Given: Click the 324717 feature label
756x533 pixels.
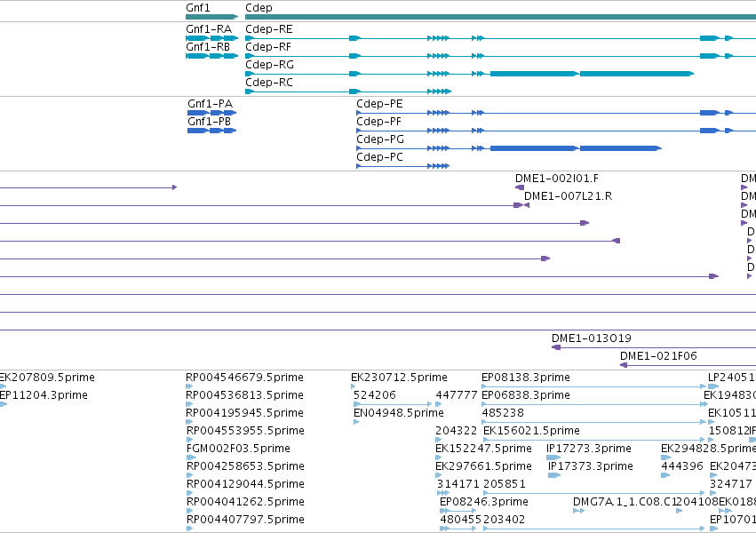Looking at the screenshot, I should tap(731, 485).
